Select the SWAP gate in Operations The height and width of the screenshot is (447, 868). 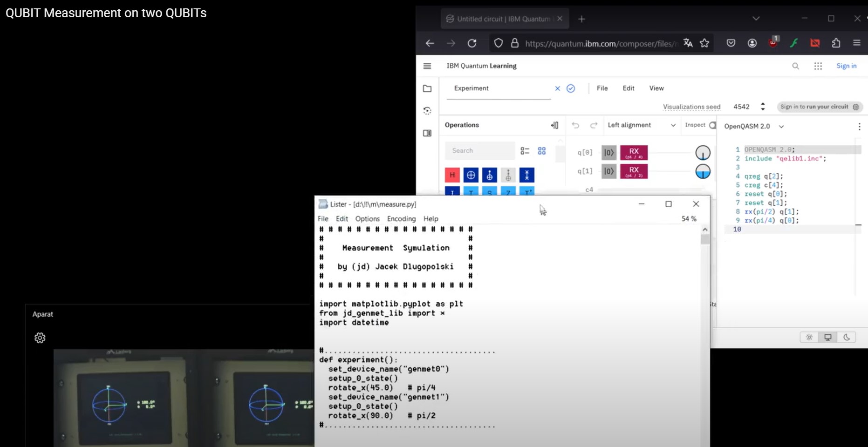[527, 175]
